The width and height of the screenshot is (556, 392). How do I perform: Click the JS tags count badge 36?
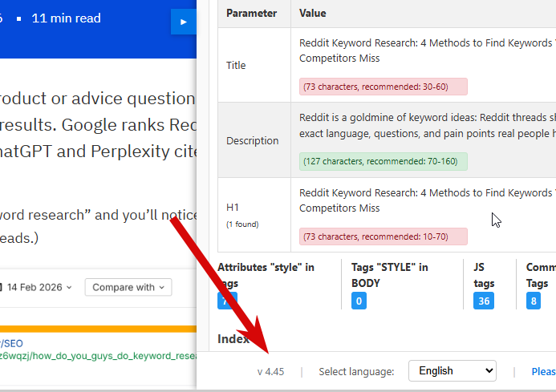coord(484,301)
